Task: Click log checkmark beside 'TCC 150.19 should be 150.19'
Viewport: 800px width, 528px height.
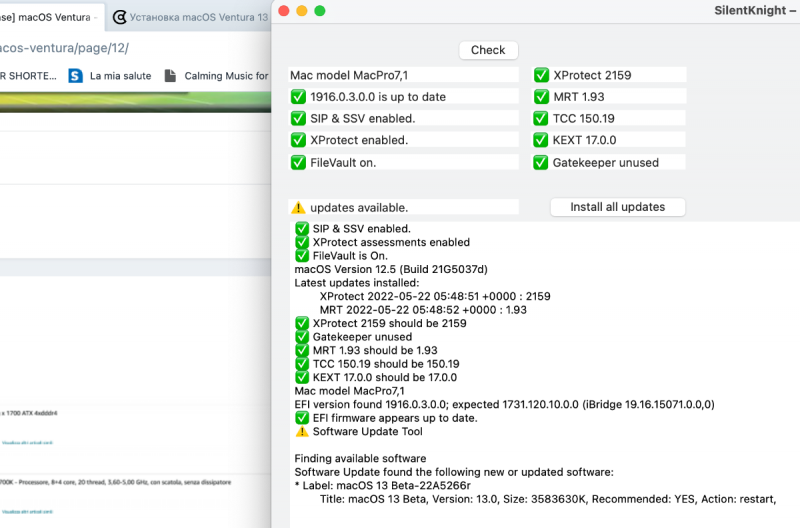Action: pyautogui.click(x=302, y=364)
